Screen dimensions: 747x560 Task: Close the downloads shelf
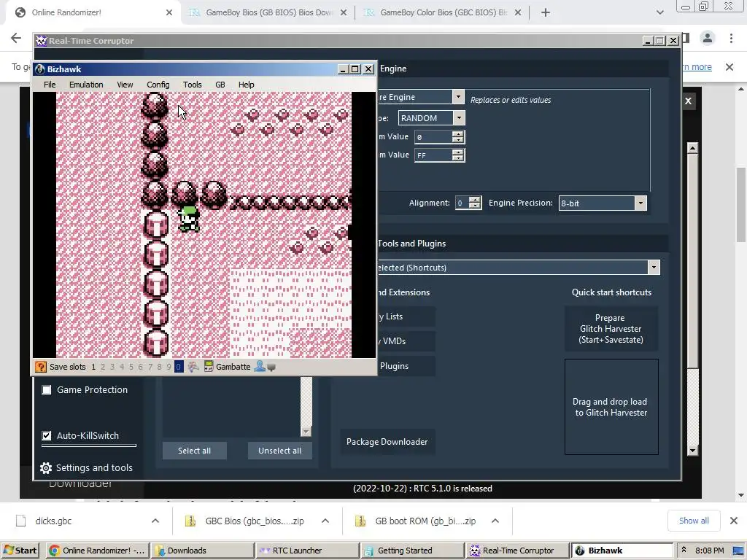coord(734,521)
